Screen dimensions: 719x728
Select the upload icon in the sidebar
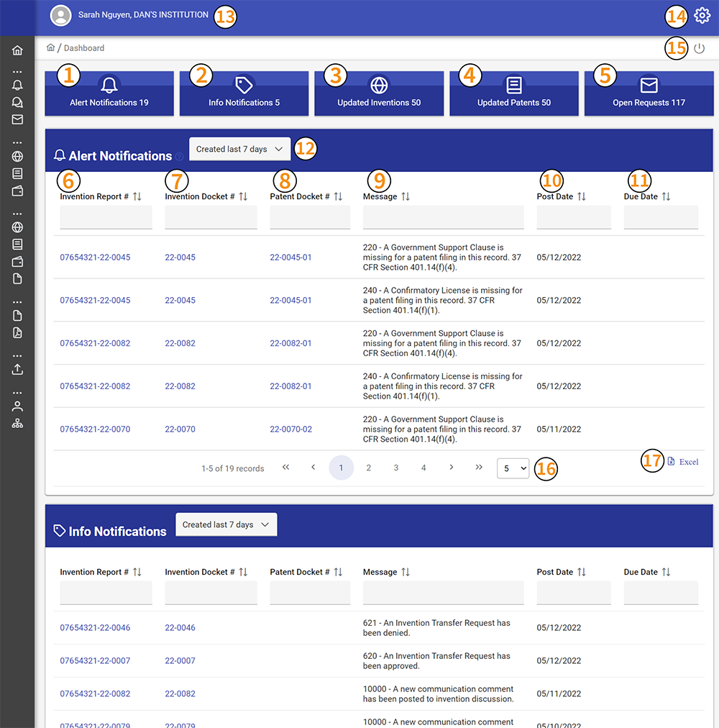17,369
